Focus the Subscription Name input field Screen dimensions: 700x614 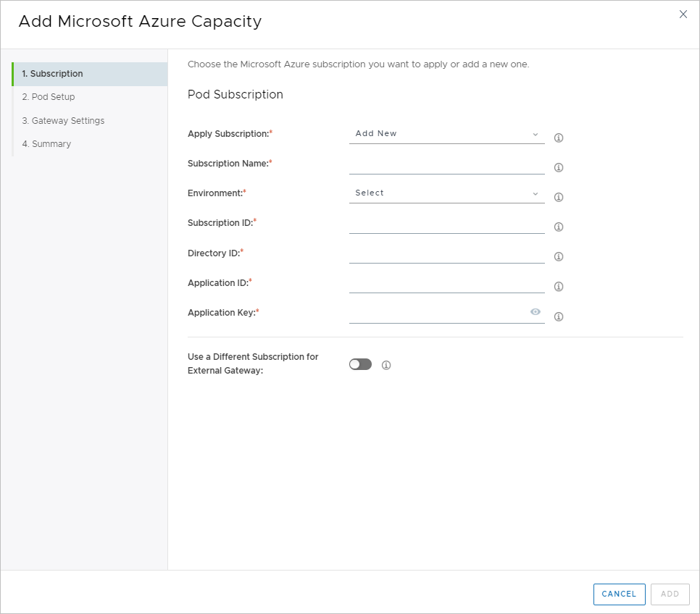[x=446, y=165]
